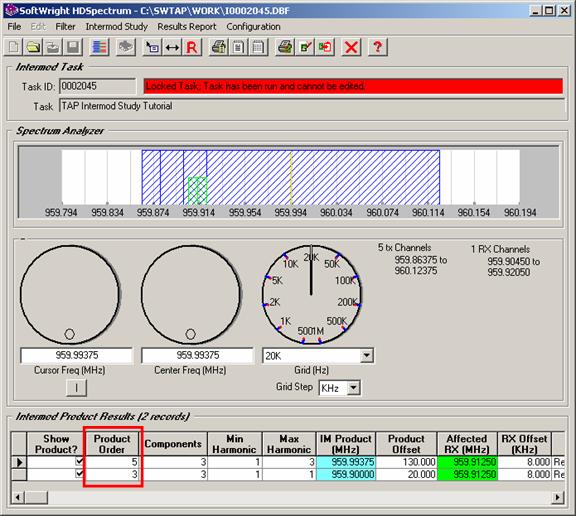Click IM Product cell 959.90000
Screen dimensions: 576x516
click(x=346, y=474)
